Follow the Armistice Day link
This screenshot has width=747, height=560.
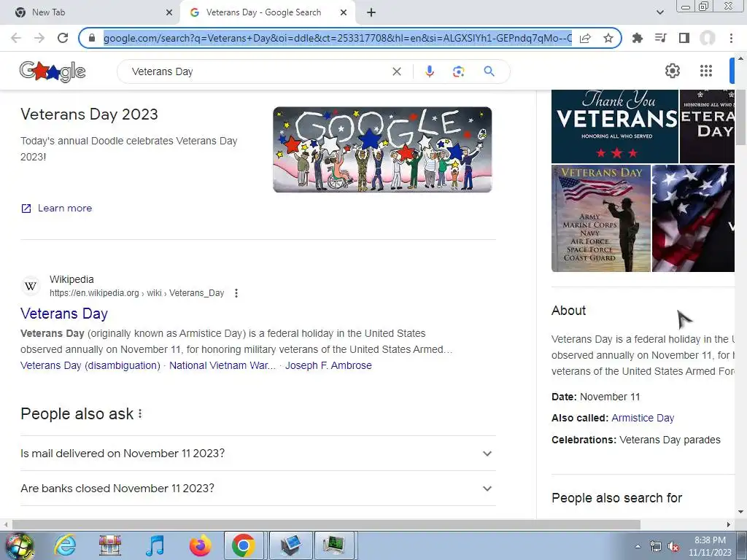(x=643, y=418)
